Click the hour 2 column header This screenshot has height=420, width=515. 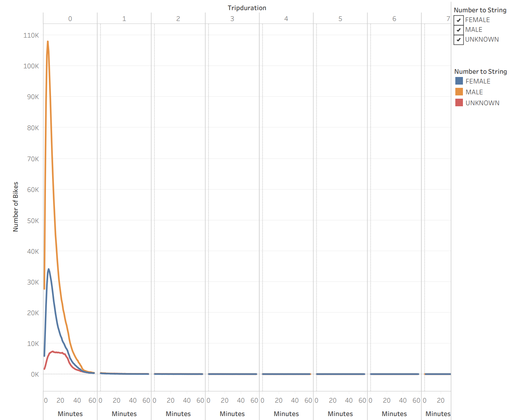click(178, 19)
